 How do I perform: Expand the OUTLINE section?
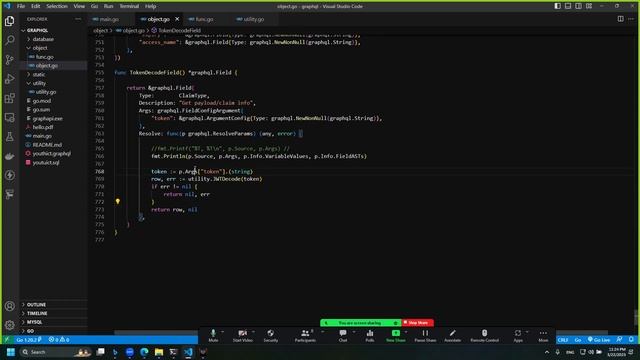click(36, 304)
